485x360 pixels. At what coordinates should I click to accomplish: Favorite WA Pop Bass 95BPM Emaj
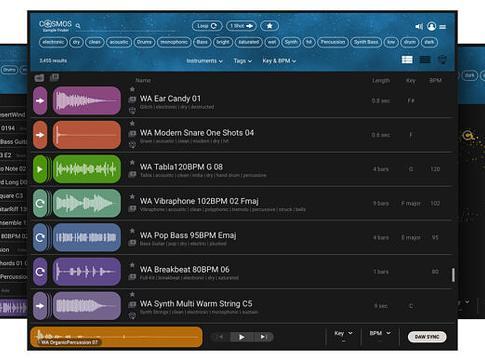click(x=132, y=231)
